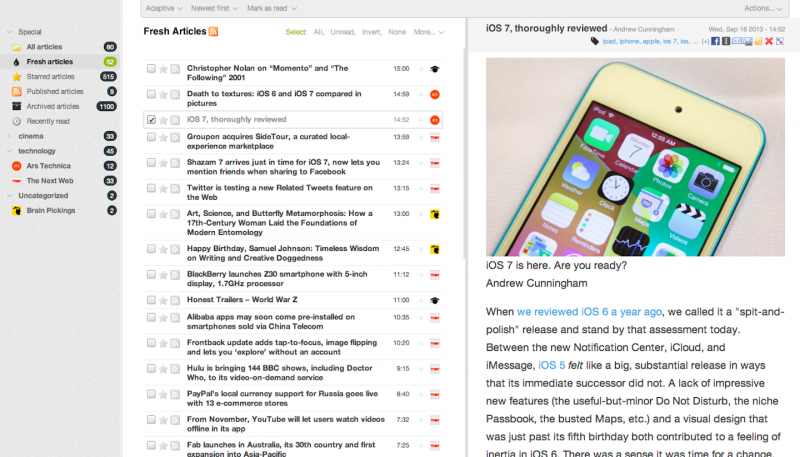800x457 pixels.
Task: Click the Ars Technica feed icon on Death to textures row
Action: 434,94
